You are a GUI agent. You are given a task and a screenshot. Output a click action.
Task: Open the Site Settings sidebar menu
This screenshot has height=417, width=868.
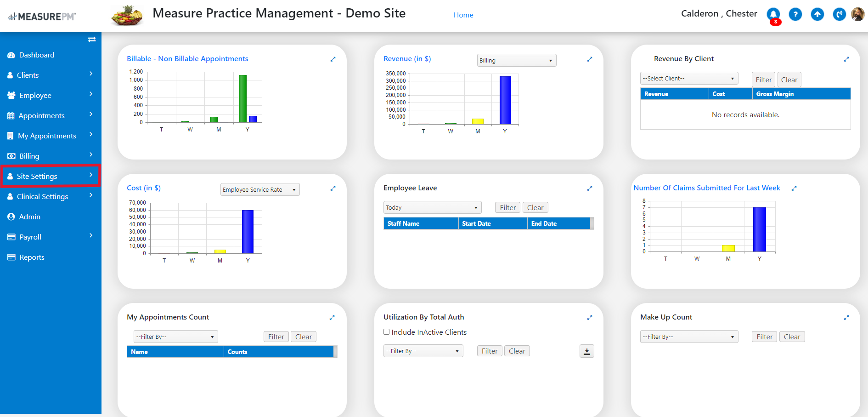[51, 176]
